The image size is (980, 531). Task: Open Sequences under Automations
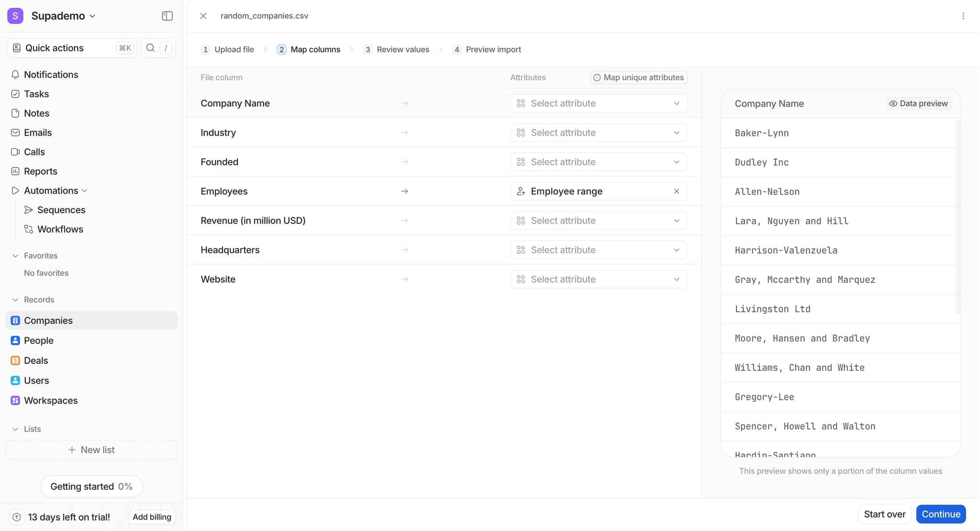[61, 210]
